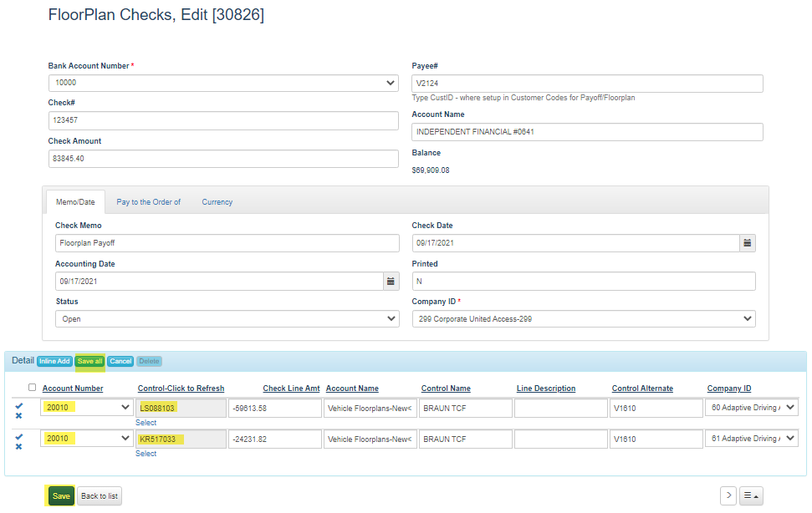Viewport: 812px width, 513px height.
Task: Sort by Control Alternate column header
Action: [x=642, y=389]
